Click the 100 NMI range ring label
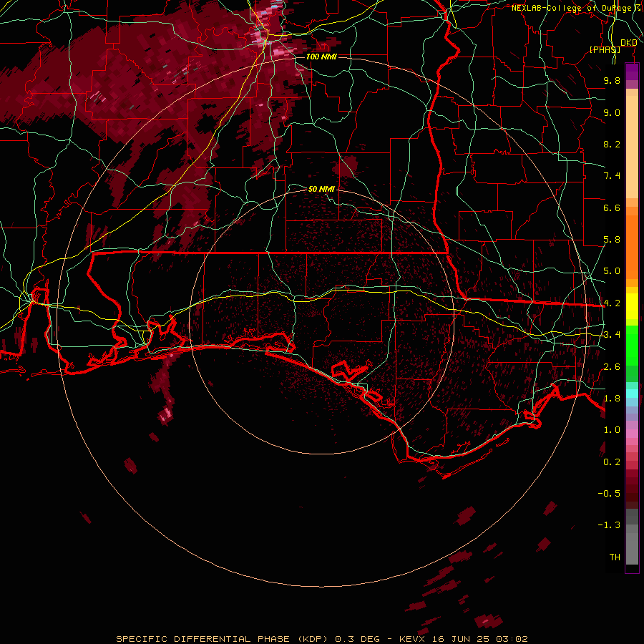The height and width of the screenshot is (644, 644). pyautogui.click(x=321, y=57)
